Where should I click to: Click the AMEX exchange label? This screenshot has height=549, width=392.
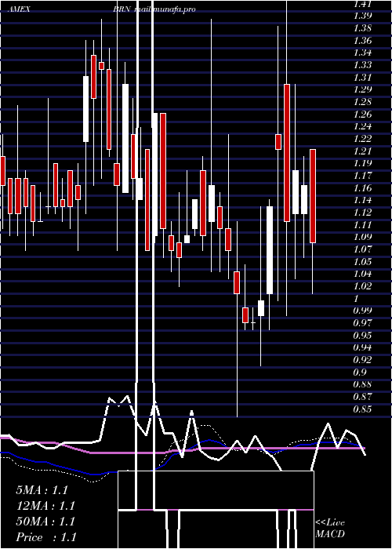pos(19,9)
